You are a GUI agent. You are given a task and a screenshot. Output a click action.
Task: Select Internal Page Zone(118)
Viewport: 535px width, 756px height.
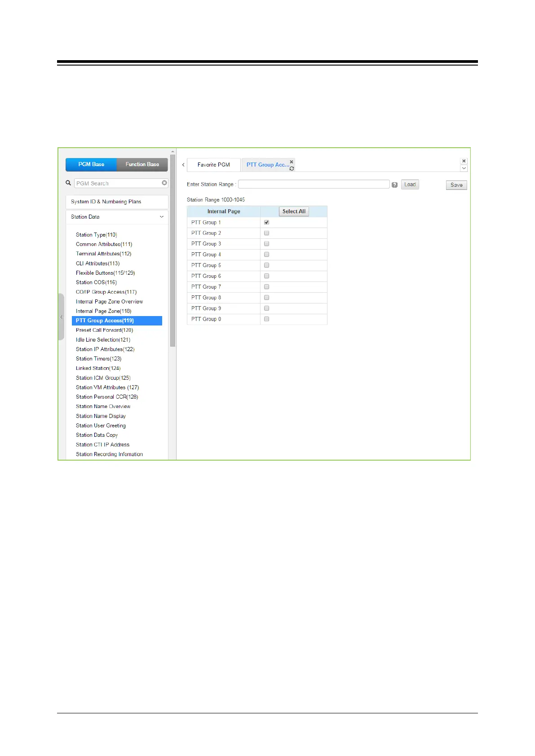pos(104,311)
